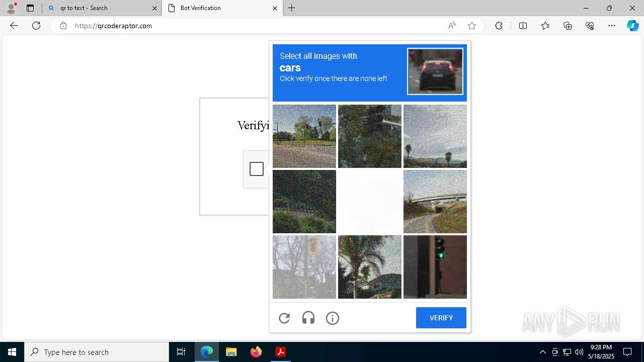Image resolution: width=644 pixels, height=362 pixels.
Task: Open Settings and more menu
Action: pyautogui.click(x=612, y=26)
